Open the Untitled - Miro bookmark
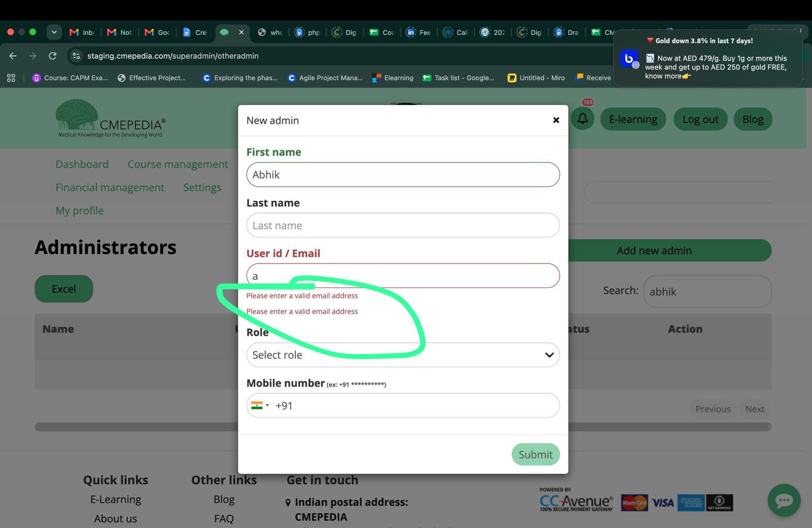 coord(536,78)
